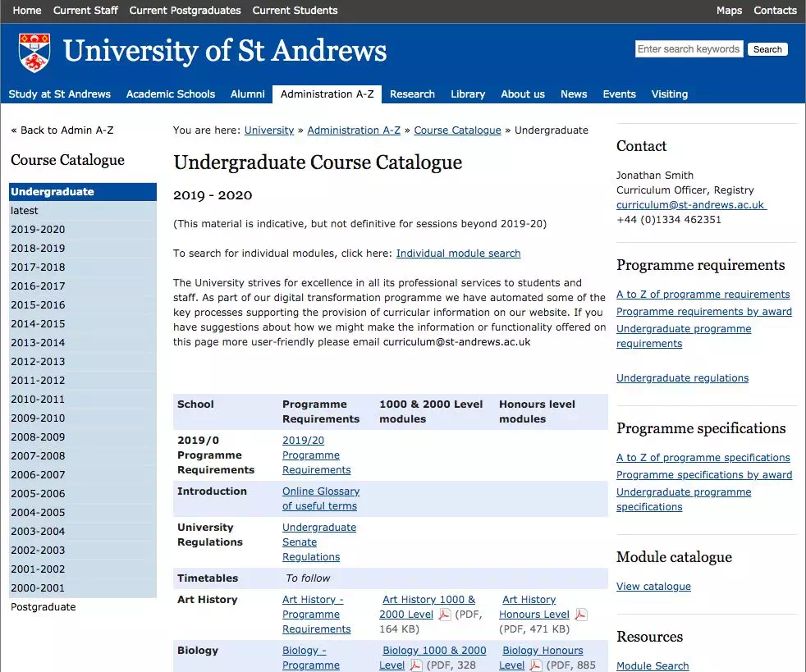Open Maps in the top bar

click(x=729, y=11)
